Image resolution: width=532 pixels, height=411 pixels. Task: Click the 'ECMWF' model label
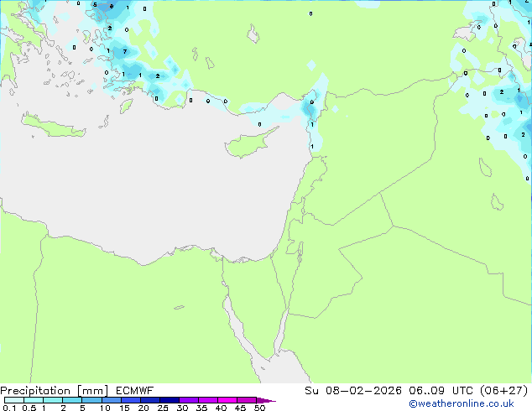(135, 391)
